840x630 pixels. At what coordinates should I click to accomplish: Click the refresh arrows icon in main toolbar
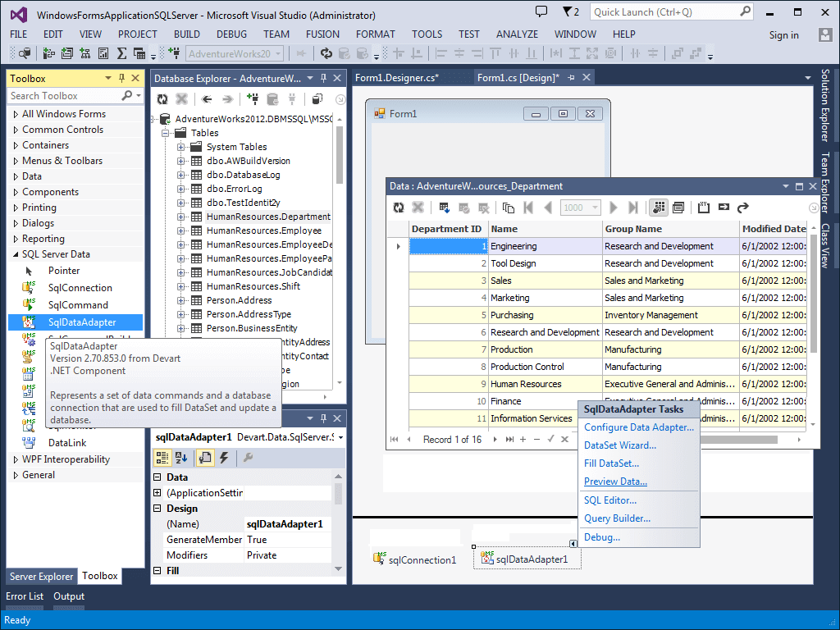[326, 53]
